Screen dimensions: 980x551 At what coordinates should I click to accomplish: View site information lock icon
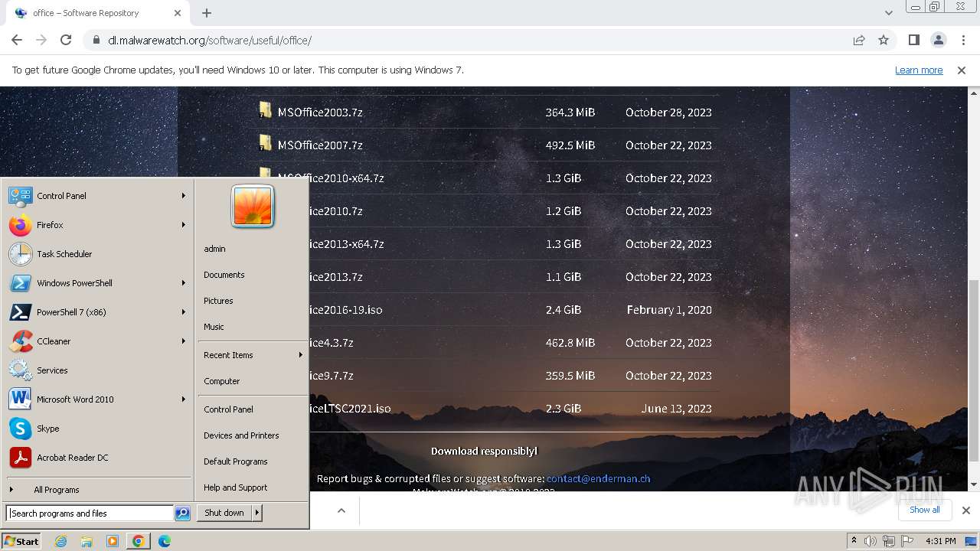96,40
